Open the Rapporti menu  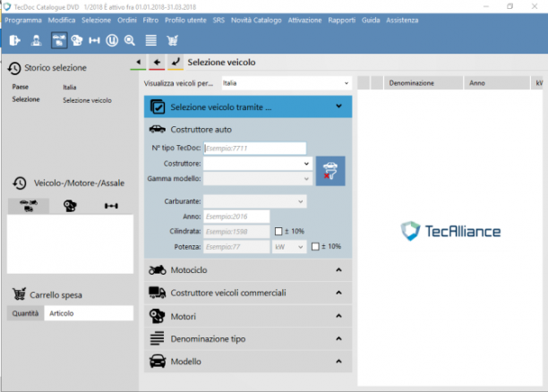tap(341, 21)
